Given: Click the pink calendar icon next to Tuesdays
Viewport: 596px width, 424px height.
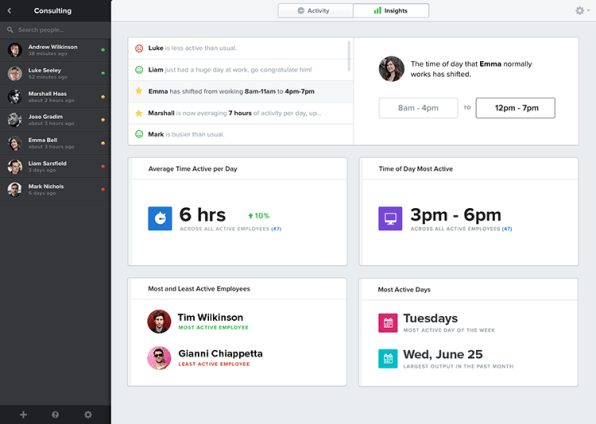Looking at the screenshot, I should pyautogui.click(x=388, y=323).
